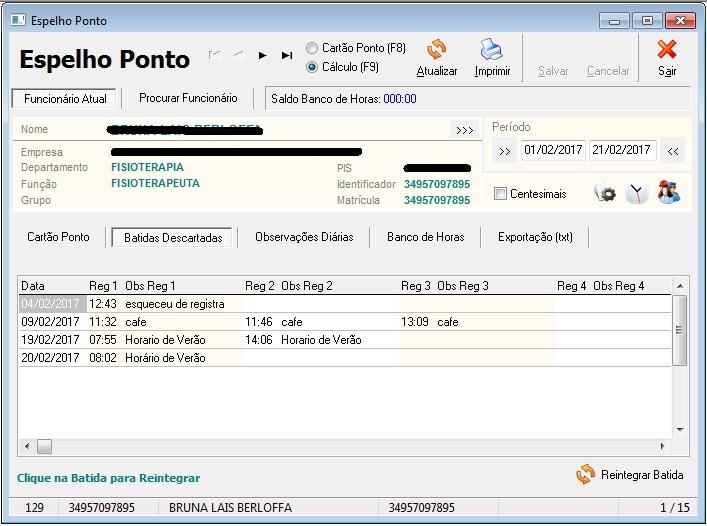Viewport: 707px width, 526px height.
Task: Open the gear settings icon
Action: pyautogui.click(x=605, y=194)
